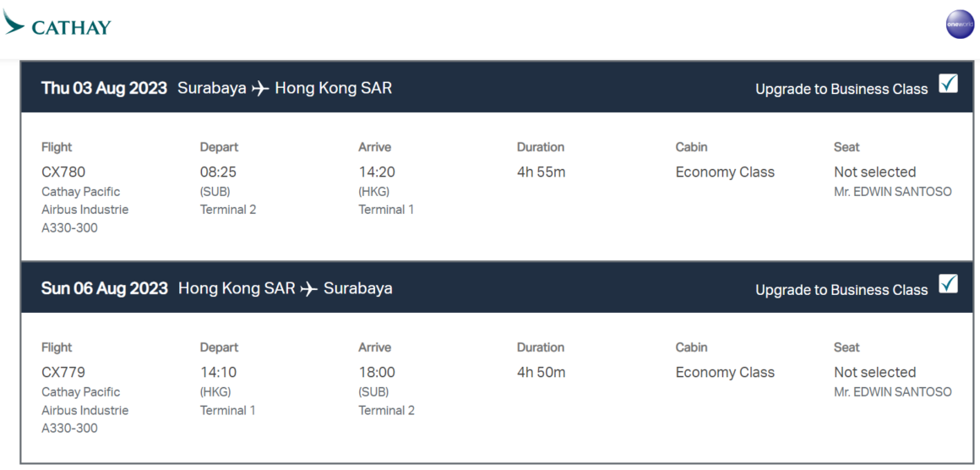The height and width of the screenshot is (470, 980).
Task: Click the airplane icon between Surabaya and Hong Kong
Action: [x=260, y=89]
